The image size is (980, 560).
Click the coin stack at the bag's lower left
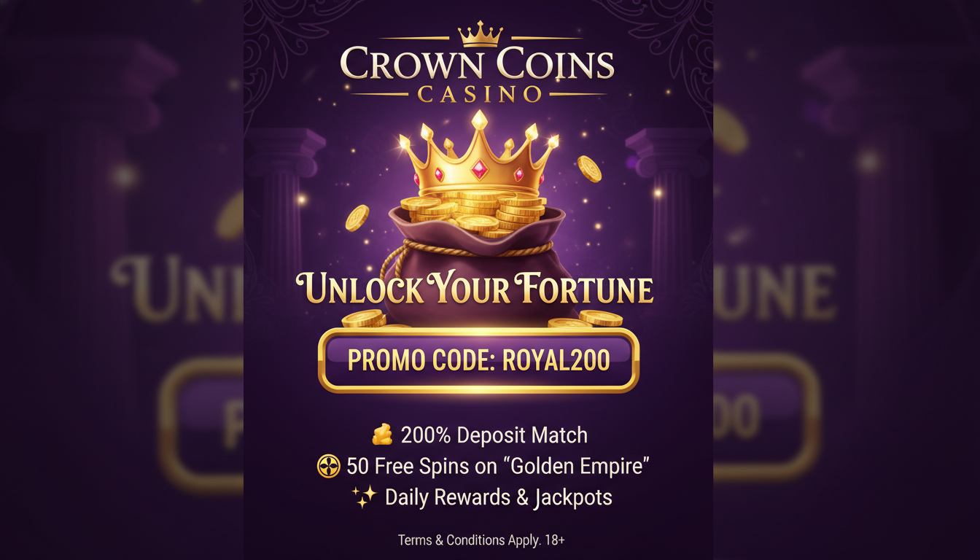click(x=364, y=319)
